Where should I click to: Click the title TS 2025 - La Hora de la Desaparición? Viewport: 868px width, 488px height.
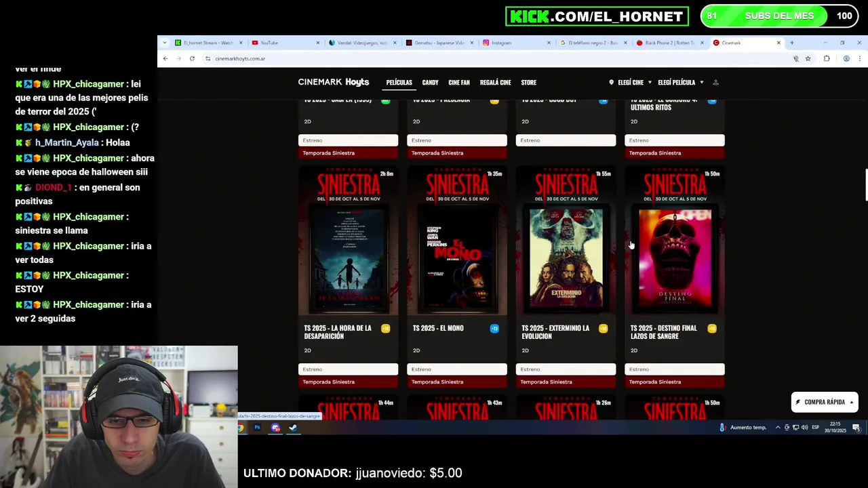click(338, 332)
